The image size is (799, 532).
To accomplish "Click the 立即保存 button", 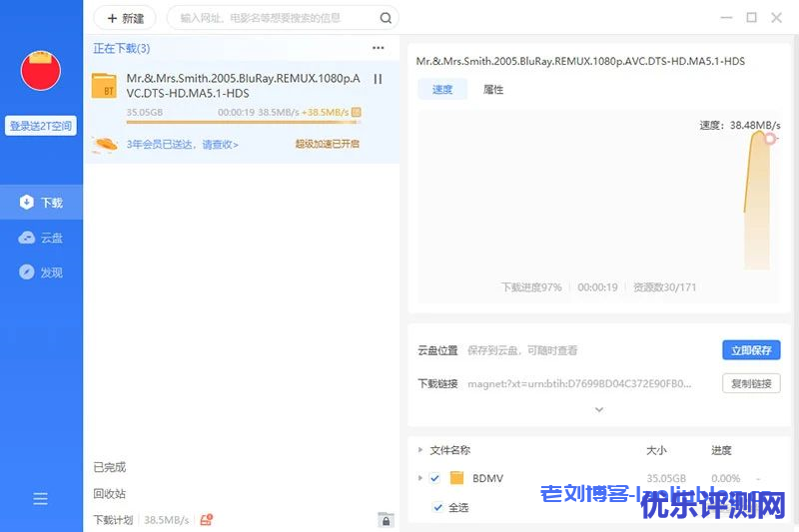I will point(751,350).
